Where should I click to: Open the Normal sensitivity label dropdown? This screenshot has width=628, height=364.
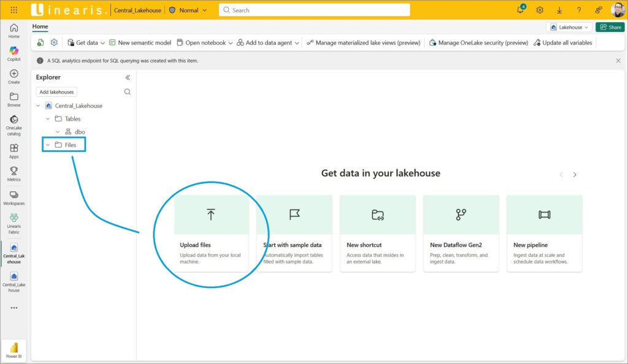click(x=188, y=10)
